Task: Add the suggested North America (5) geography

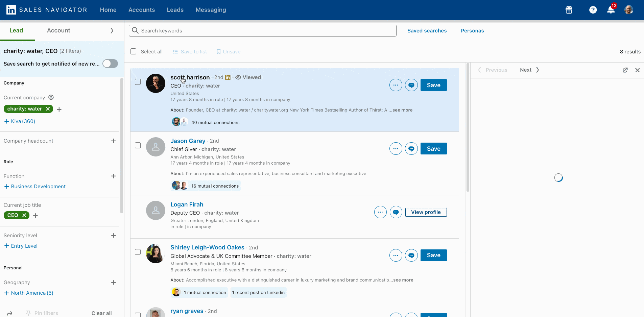Action: [x=29, y=293]
